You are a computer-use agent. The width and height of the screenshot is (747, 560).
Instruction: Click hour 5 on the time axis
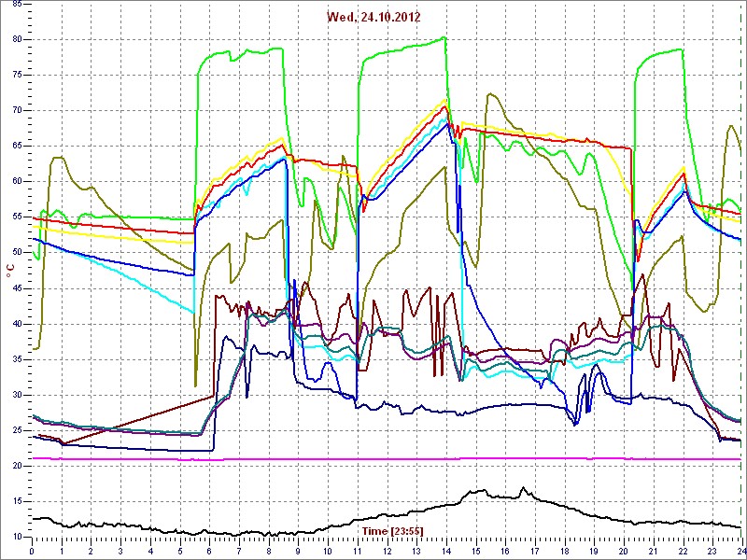point(179,552)
